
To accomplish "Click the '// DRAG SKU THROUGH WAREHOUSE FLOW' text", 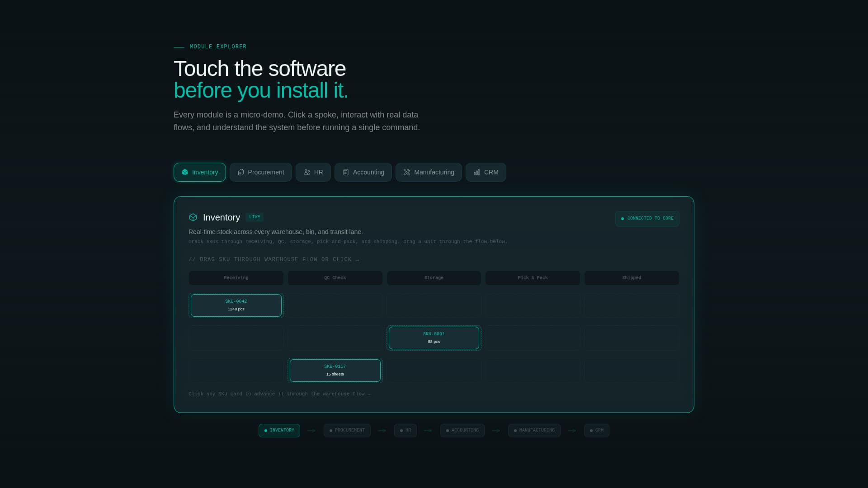I will point(274,259).
